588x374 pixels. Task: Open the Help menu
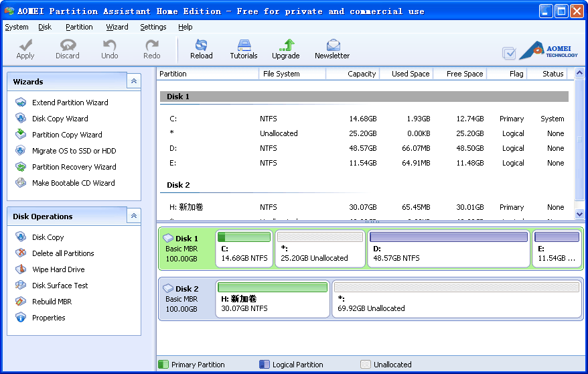tap(186, 27)
